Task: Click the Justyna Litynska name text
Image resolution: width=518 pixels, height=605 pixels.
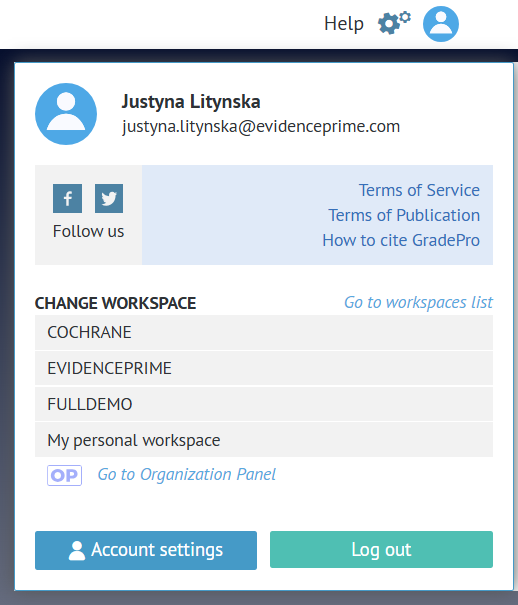Action: (x=191, y=102)
